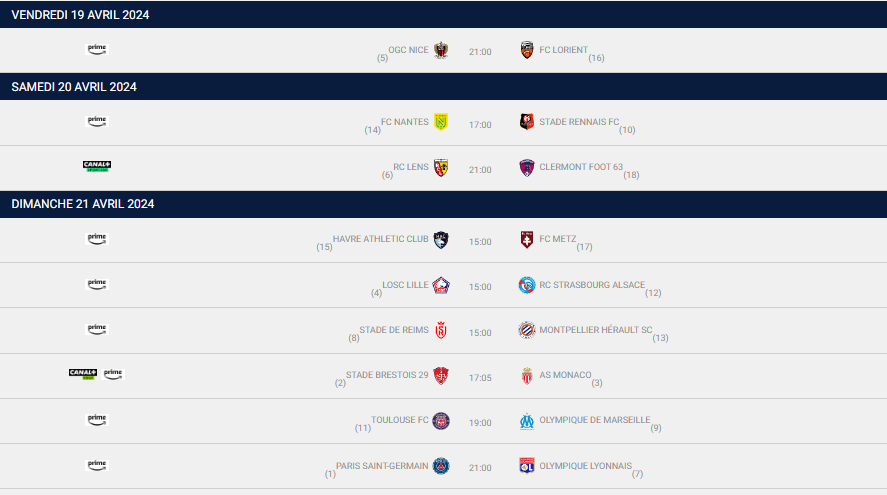
Task: Click the Clermont Foot 63 crest
Action: [527, 167]
